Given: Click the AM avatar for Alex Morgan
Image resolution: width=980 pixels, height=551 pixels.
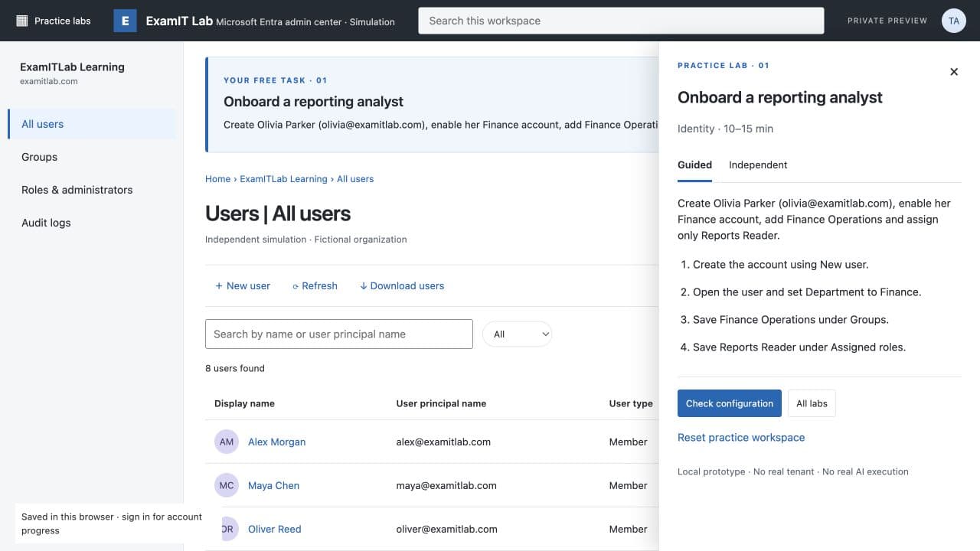Looking at the screenshot, I should click(x=227, y=442).
